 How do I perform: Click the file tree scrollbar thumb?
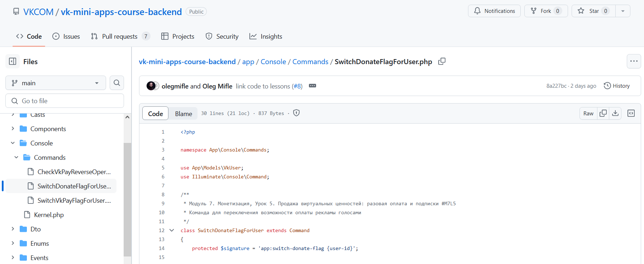[x=127, y=199]
